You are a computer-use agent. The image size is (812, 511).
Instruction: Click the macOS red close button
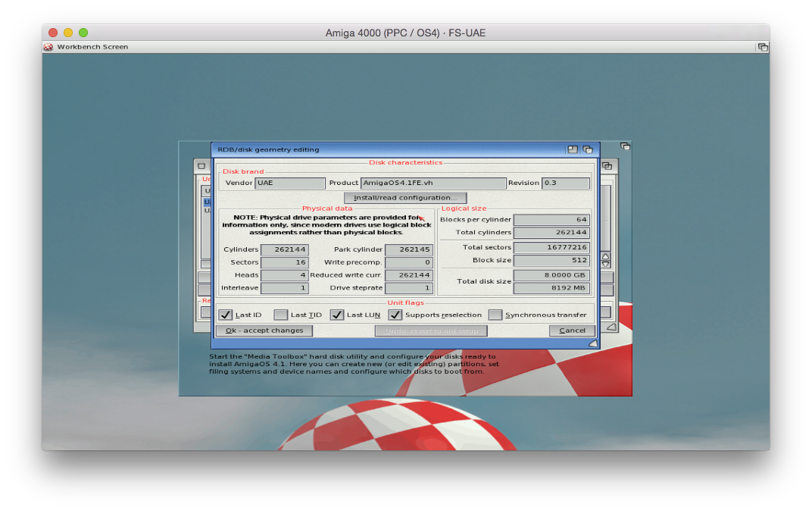point(53,33)
